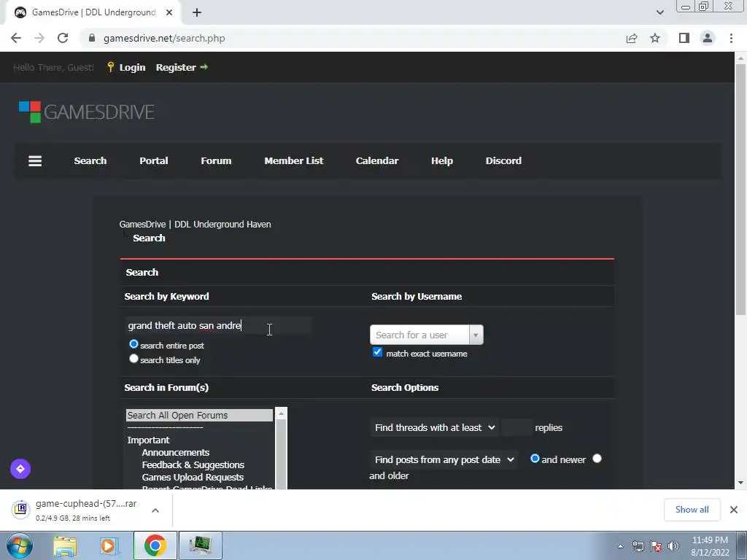Open the hamburger menu icon in navbar

[x=35, y=161]
